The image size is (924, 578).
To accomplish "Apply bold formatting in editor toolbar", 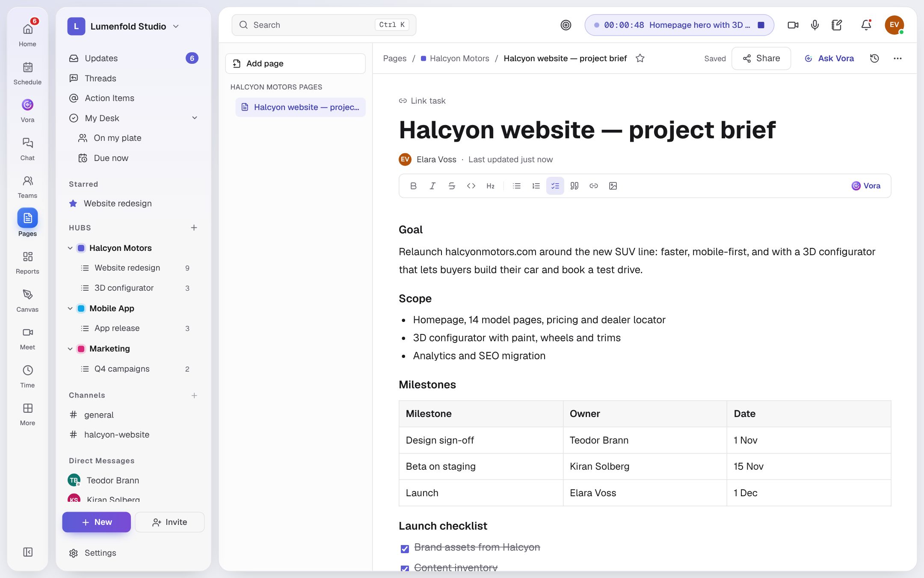I will (413, 186).
